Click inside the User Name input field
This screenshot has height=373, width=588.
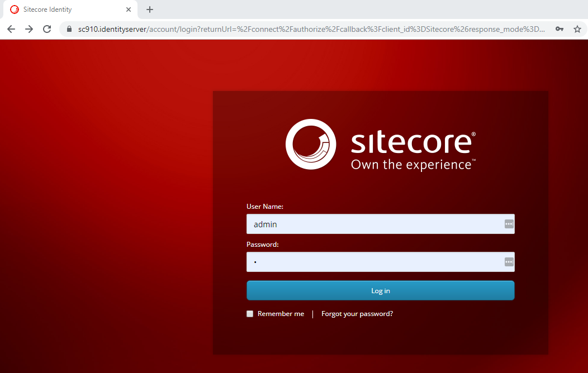(380, 223)
